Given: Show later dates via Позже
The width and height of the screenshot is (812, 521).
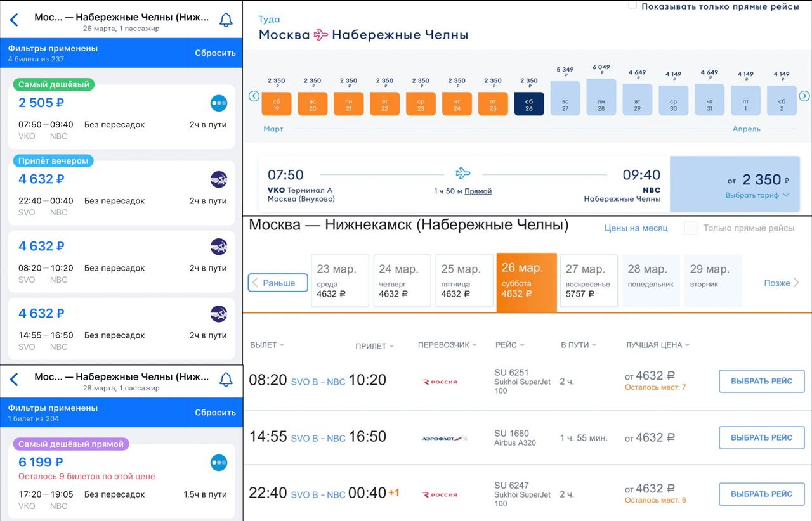Looking at the screenshot, I should (x=782, y=283).
